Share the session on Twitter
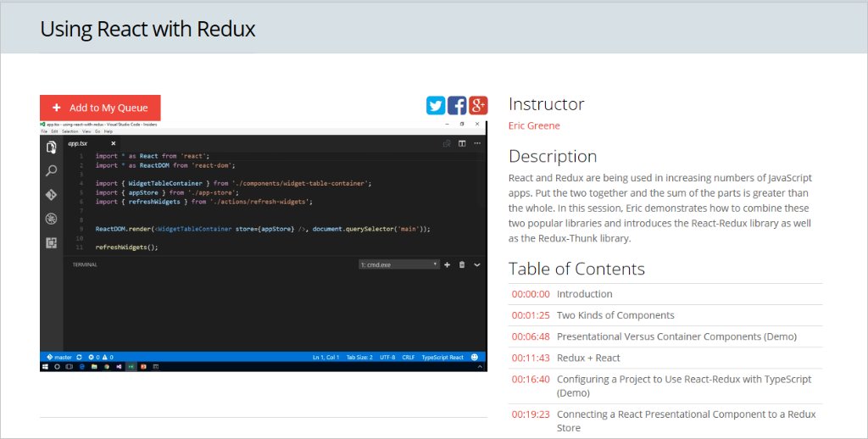The height and width of the screenshot is (439, 868). pyautogui.click(x=436, y=105)
